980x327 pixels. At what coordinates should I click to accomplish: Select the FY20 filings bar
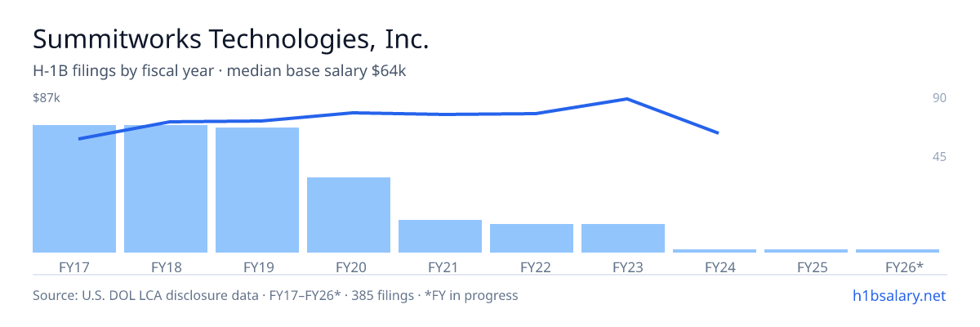349,215
